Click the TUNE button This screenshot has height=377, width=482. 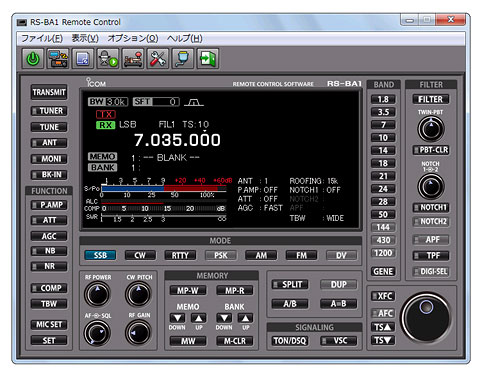(x=49, y=127)
